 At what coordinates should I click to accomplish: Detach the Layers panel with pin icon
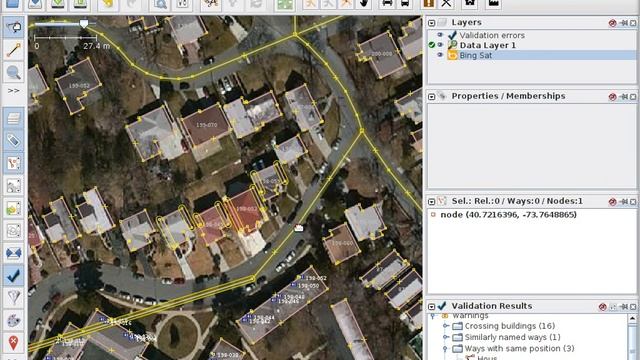[x=623, y=23]
